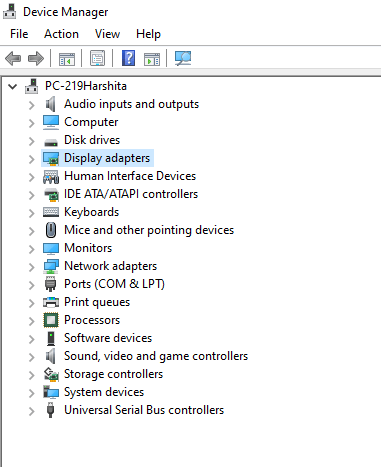Expand the Print queues chevron
Viewport: 381px width, 467px height.
[x=31, y=303]
